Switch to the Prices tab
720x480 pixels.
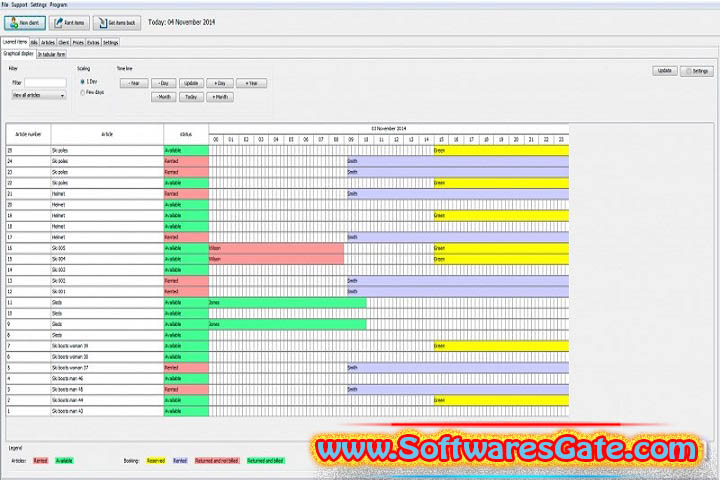pyautogui.click(x=78, y=42)
